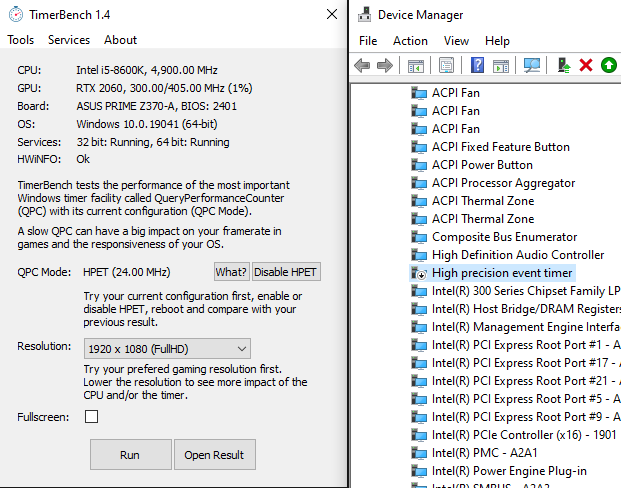Click the device icon beside ACPI Power Button
The width and height of the screenshot is (621, 488).
(x=419, y=165)
